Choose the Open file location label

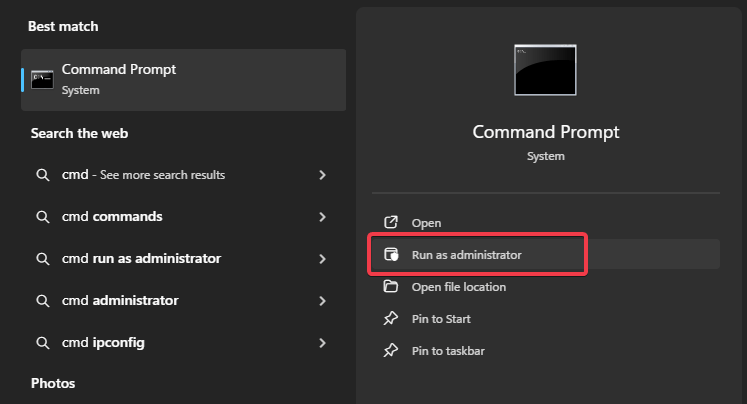458,287
